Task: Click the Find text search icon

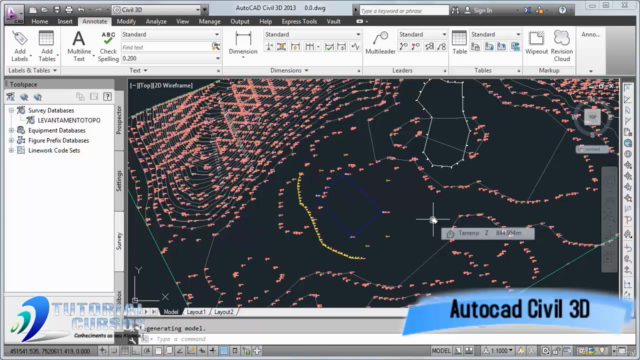Action: [x=216, y=47]
